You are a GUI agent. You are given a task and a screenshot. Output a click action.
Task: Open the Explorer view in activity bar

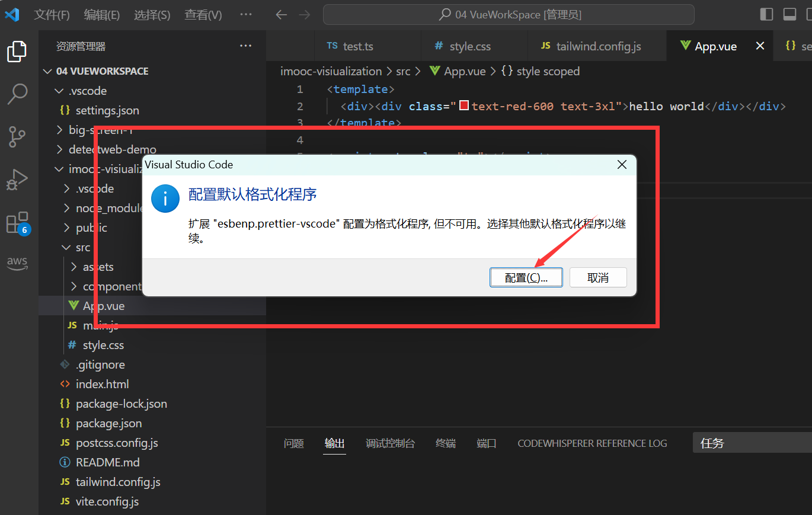point(17,52)
